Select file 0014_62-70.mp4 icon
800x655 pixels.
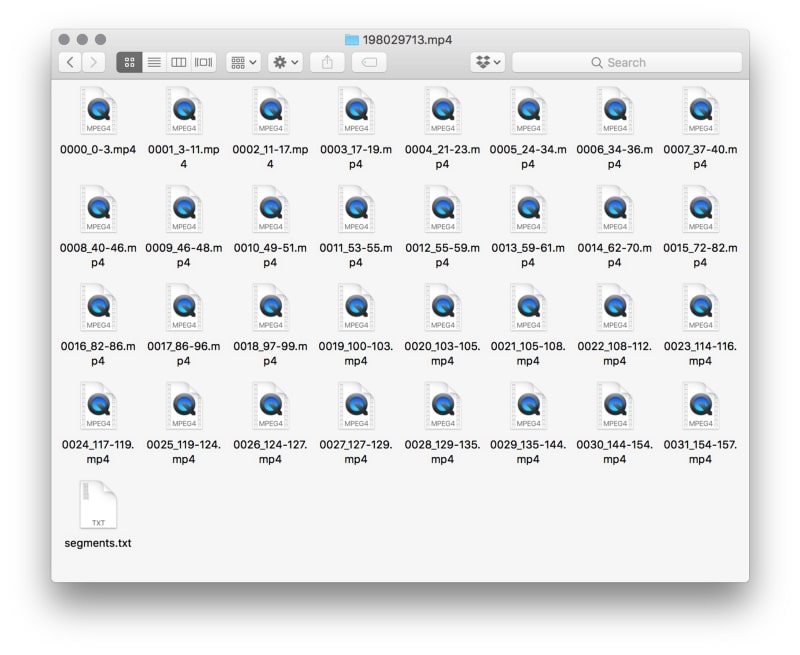(615, 209)
